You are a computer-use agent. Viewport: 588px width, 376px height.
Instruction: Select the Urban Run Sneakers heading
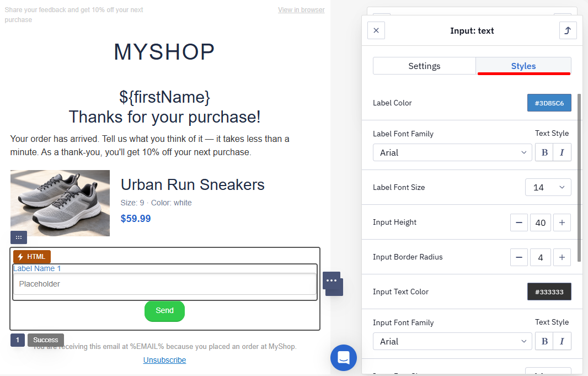tap(193, 184)
